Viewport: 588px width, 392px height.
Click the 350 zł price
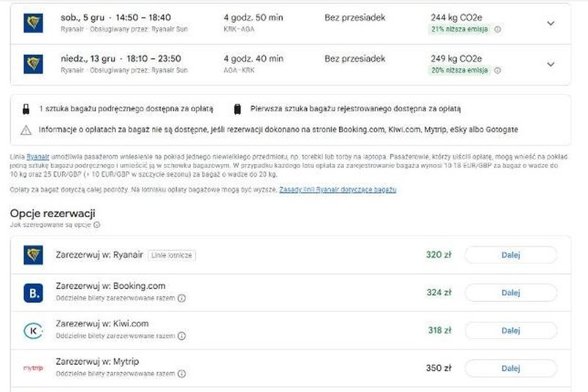click(438, 368)
